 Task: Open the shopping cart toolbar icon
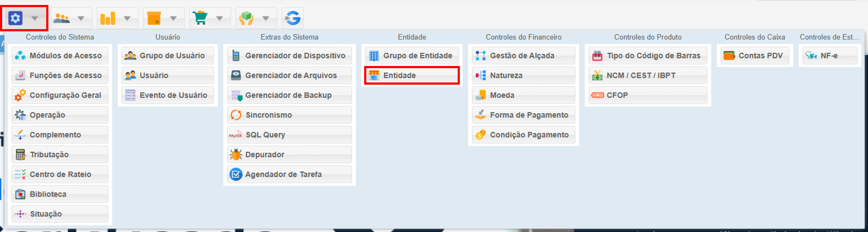[x=200, y=18]
